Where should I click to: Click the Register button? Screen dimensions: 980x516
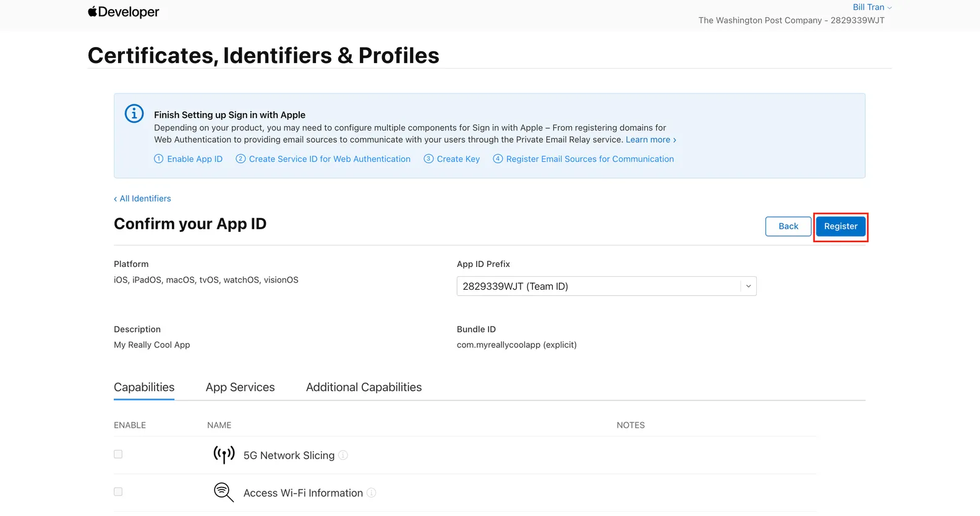(841, 226)
